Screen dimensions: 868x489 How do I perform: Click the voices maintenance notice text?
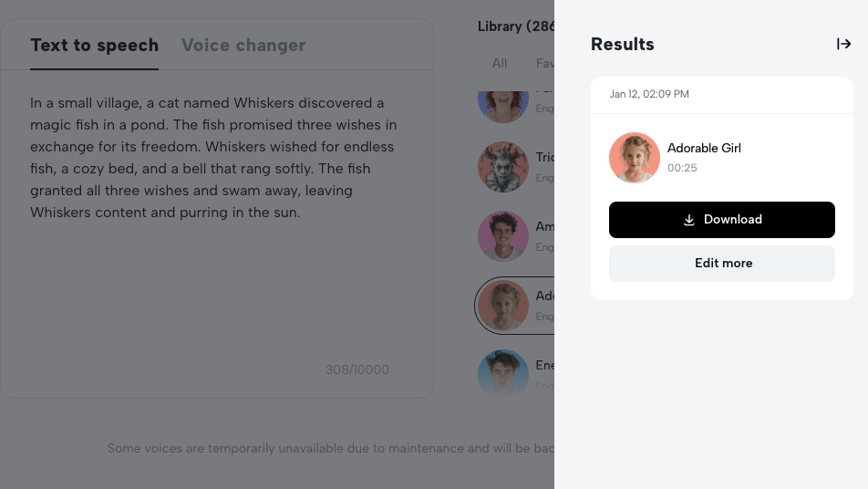(x=330, y=448)
